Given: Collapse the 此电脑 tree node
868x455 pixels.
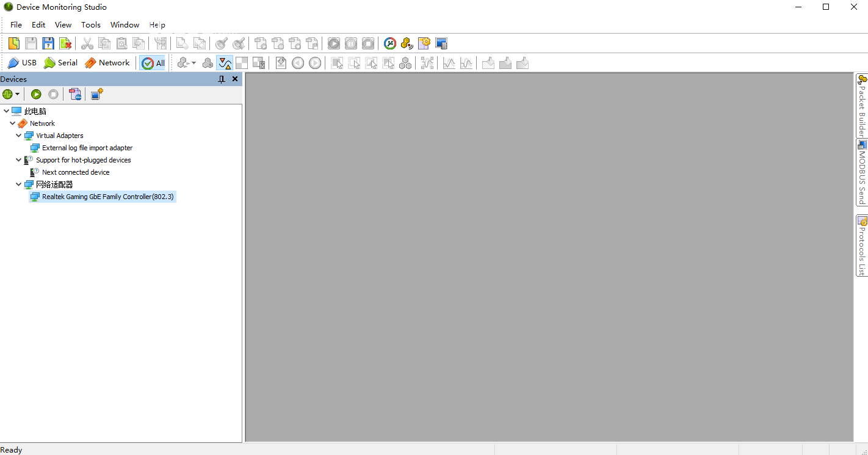Looking at the screenshot, I should coord(6,111).
